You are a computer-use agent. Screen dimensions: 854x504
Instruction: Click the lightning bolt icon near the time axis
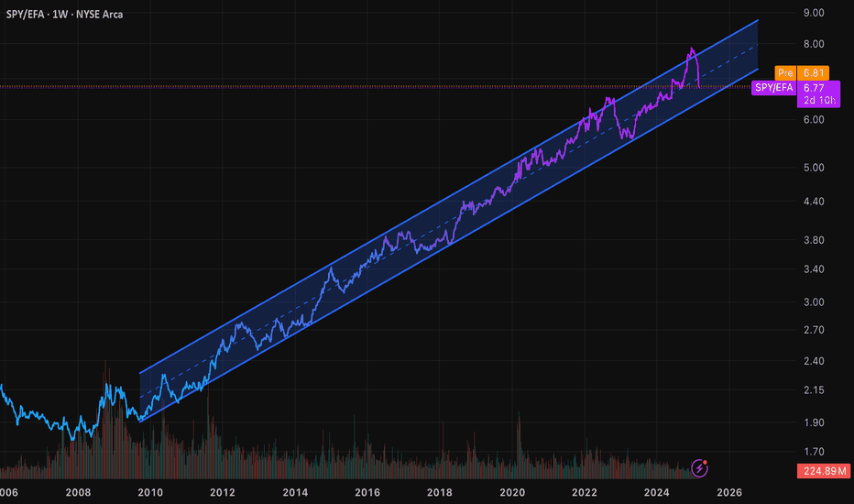(699, 468)
